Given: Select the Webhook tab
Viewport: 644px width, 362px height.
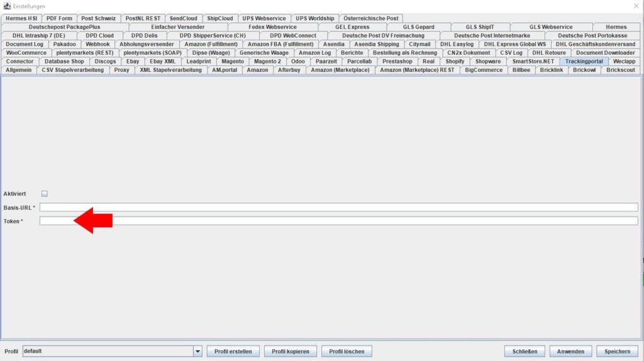Looking at the screenshot, I should pos(97,45).
